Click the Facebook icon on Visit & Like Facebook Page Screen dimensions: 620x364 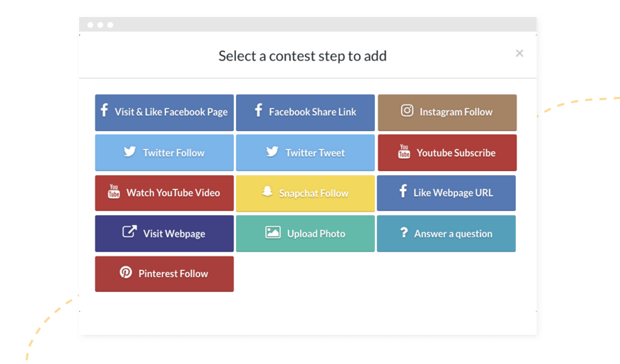coord(104,110)
